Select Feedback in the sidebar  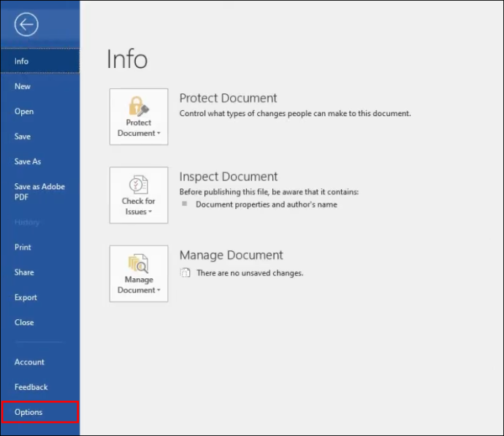click(x=40, y=387)
